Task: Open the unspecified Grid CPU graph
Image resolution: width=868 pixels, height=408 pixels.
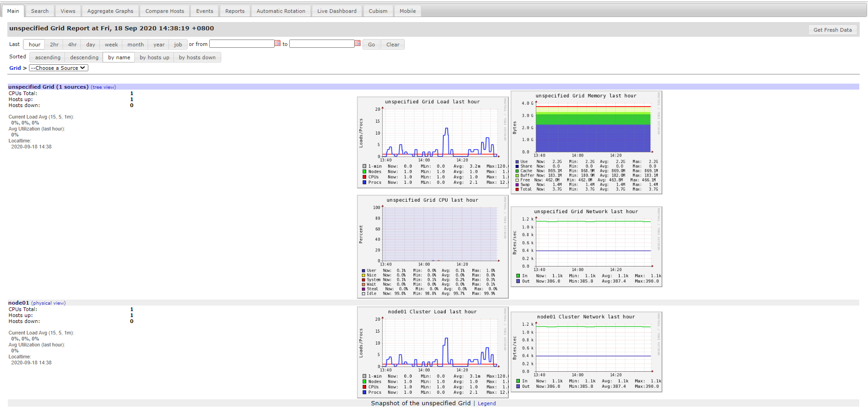Action: click(433, 247)
